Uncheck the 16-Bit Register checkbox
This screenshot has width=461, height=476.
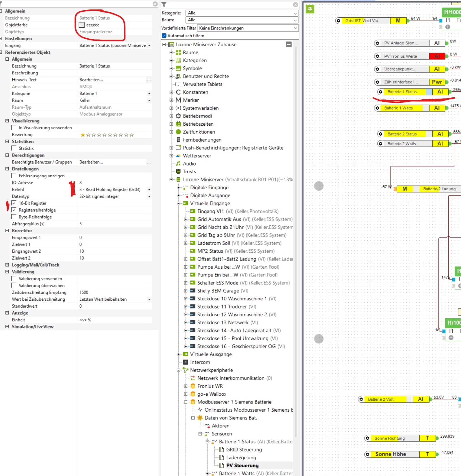pos(14,203)
